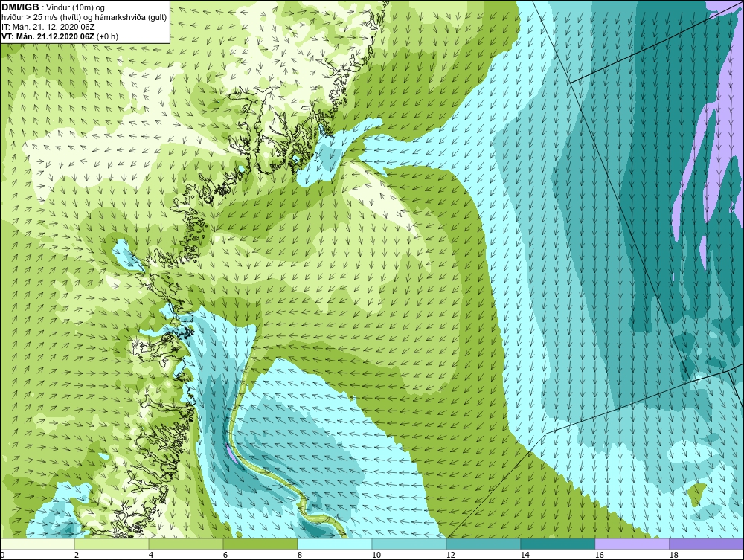
Task: Click the legend value '18'
Action: tap(673, 555)
